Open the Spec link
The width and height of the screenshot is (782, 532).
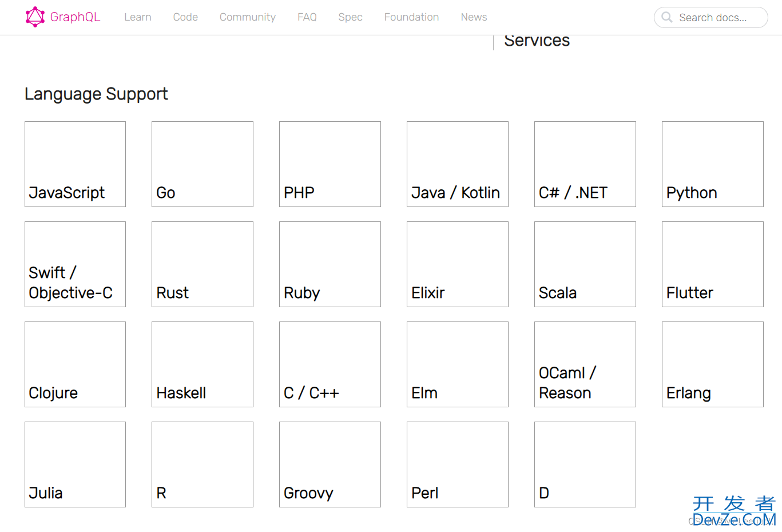pos(350,17)
